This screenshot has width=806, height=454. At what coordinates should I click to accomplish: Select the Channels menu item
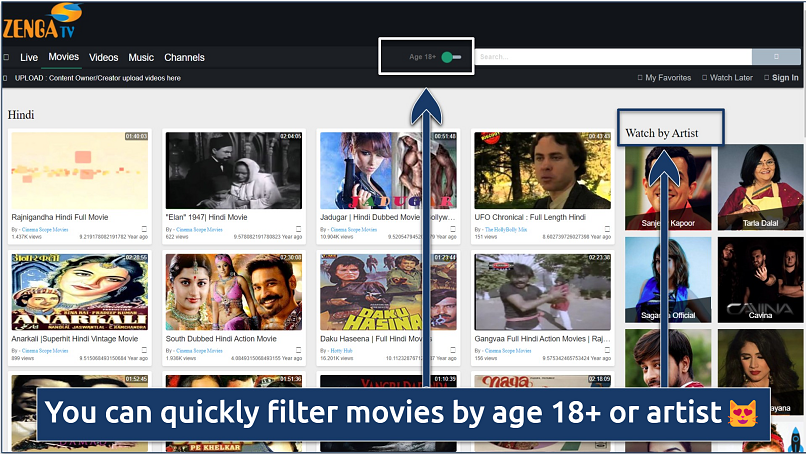click(184, 58)
